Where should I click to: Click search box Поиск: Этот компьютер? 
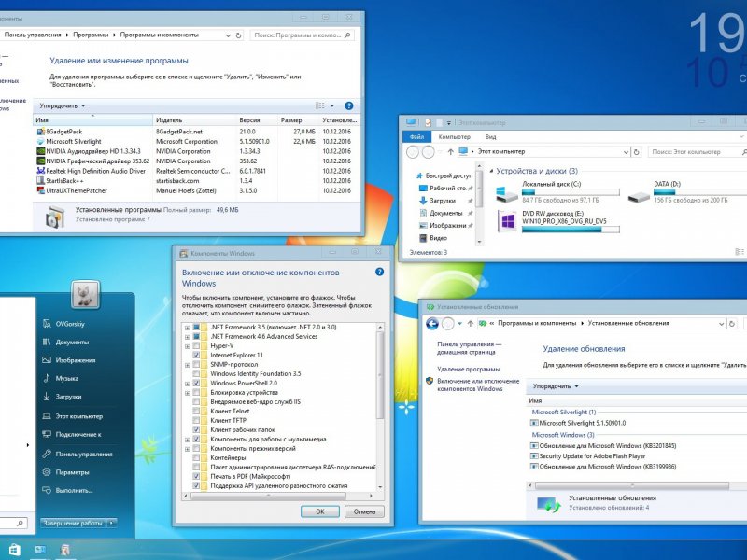(697, 152)
